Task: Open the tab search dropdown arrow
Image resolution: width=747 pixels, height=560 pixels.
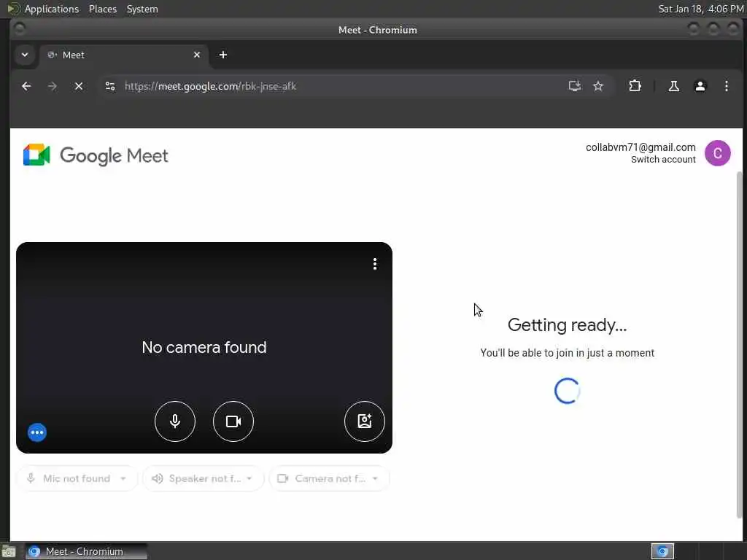Action: click(25, 55)
